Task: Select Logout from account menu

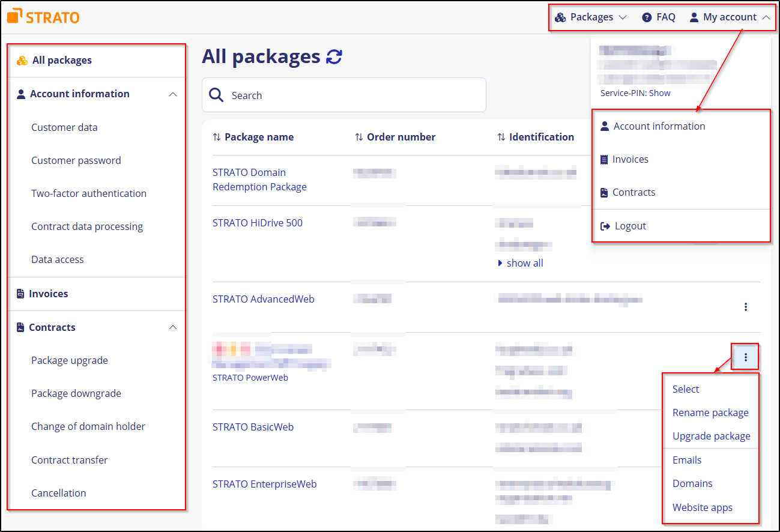Action: tap(630, 226)
